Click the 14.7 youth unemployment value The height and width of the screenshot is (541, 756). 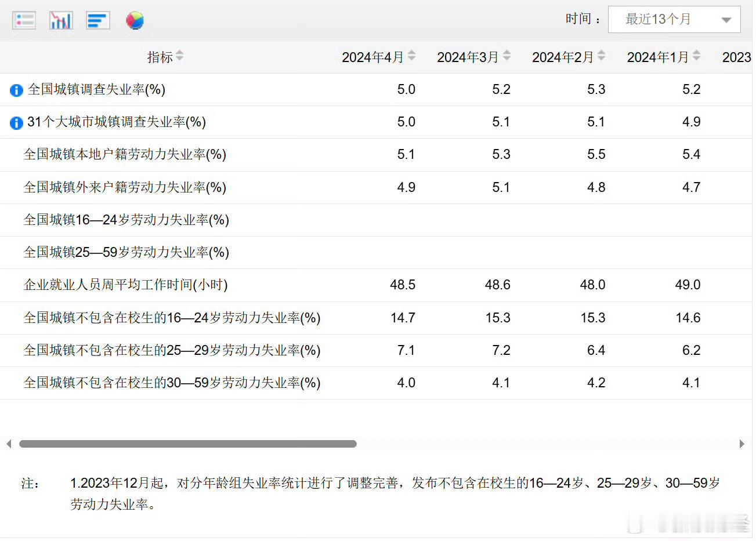403,318
